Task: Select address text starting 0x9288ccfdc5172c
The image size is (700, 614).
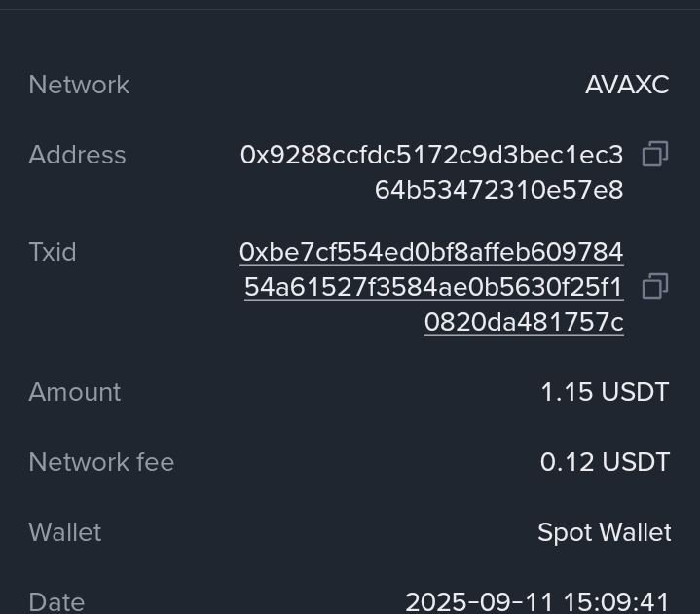Action: [431, 155]
